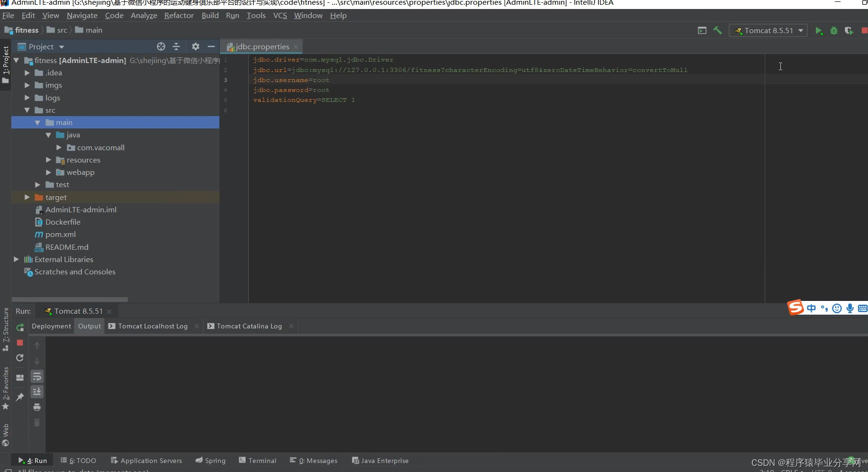This screenshot has width=868, height=472.
Task: Click the Build project hammer icon
Action: (717, 30)
